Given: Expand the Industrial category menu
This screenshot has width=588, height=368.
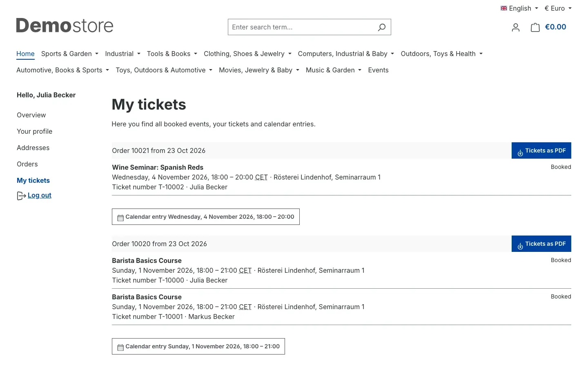Looking at the screenshot, I should pos(122,54).
